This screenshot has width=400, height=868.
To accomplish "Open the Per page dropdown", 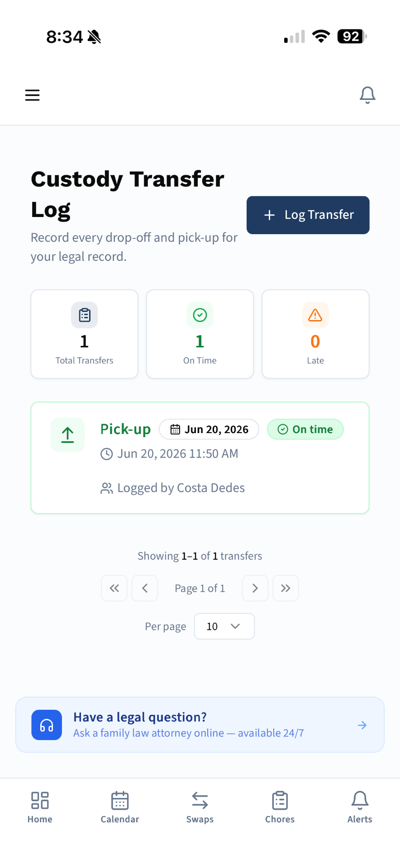I will tap(224, 626).
